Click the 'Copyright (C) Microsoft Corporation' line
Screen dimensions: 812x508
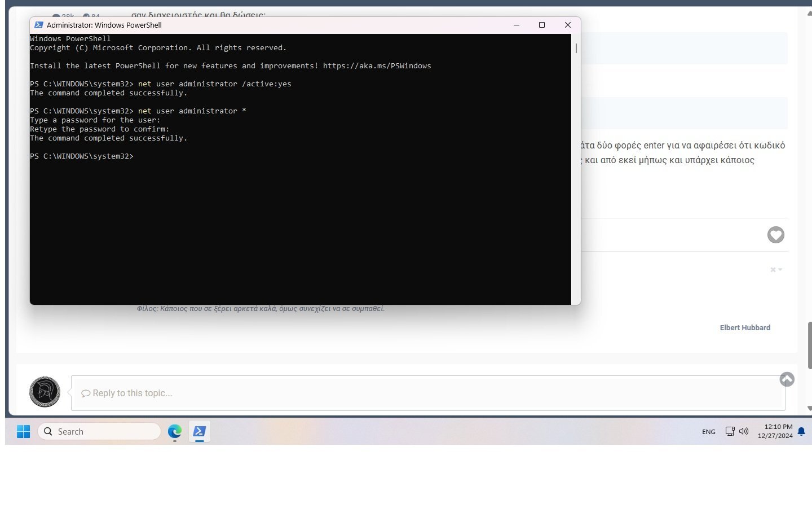(x=158, y=48)
